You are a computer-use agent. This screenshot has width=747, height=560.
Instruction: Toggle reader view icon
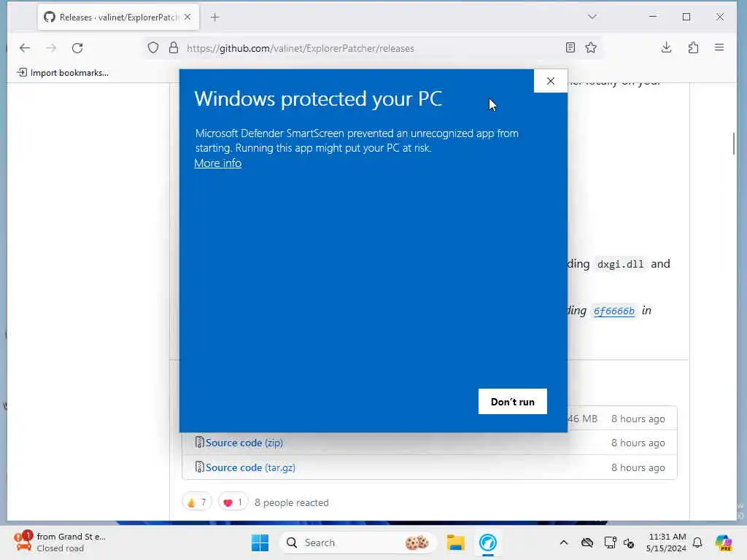570,47
